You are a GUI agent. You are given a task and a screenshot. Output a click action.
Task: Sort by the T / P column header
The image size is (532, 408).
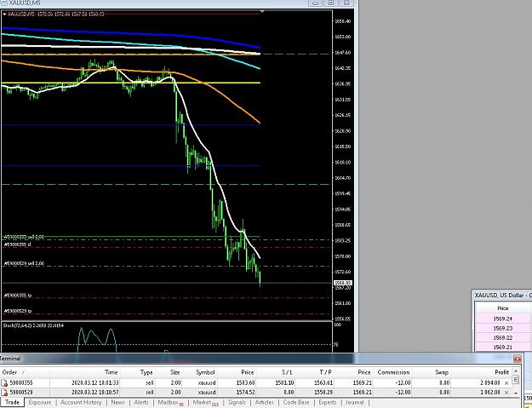(x=325, y=372)
